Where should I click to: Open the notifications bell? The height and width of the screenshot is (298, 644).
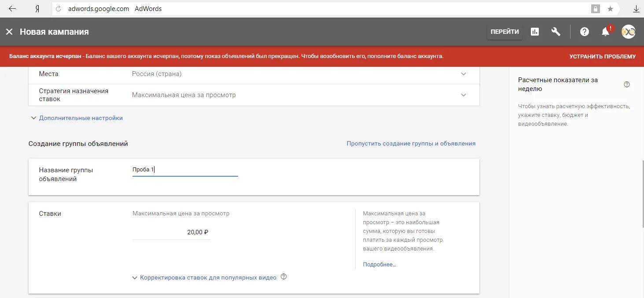pyautogui.click(x=606, y=32)
